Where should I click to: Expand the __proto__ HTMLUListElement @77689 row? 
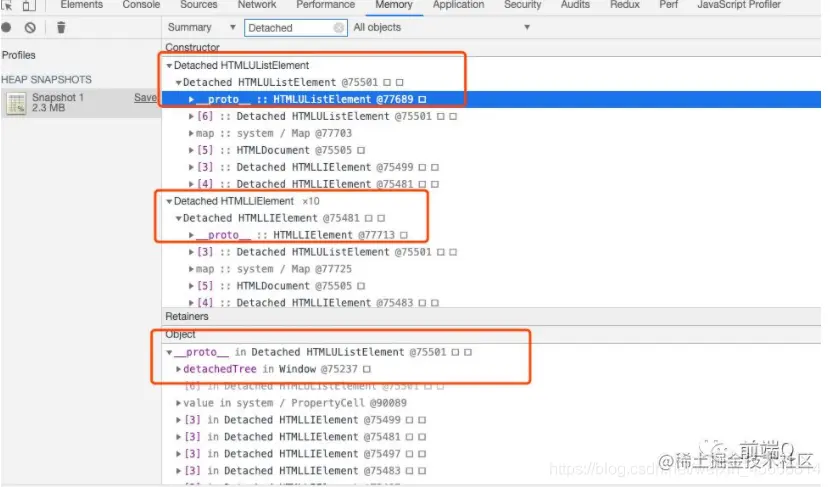tap(191, 100)
